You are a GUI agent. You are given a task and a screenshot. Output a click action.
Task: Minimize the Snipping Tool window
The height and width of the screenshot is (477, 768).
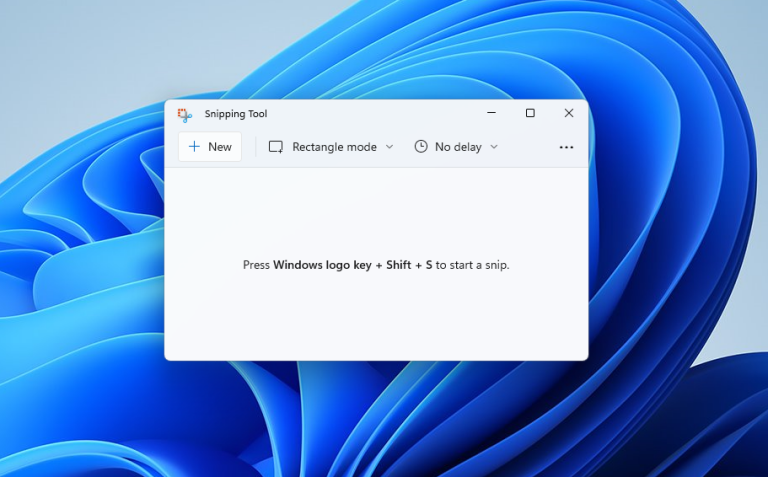click(491, 113)
